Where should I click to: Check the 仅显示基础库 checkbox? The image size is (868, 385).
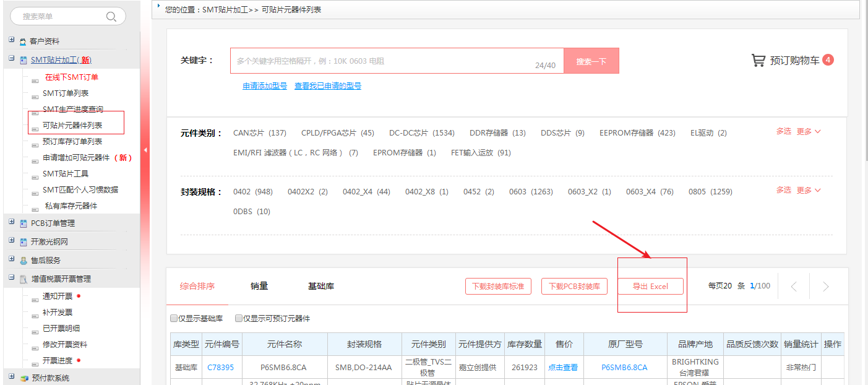pos(174,319)
